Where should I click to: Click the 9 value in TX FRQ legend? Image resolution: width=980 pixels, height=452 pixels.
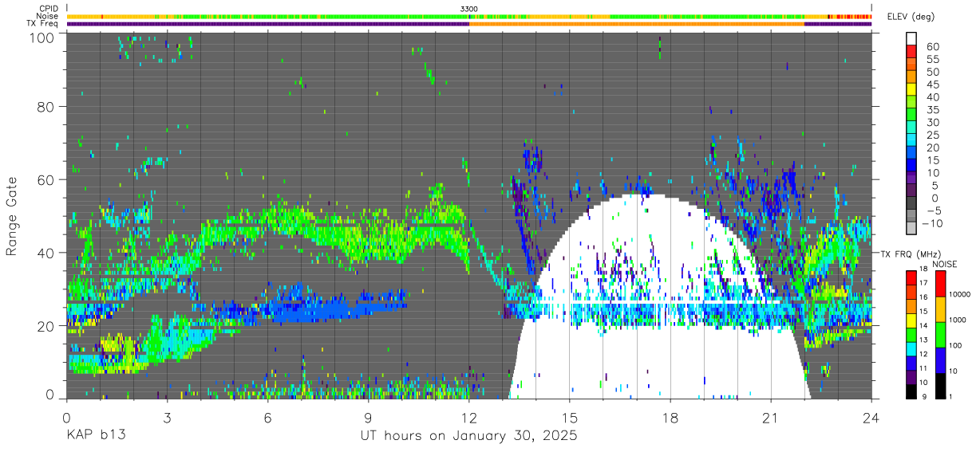point(923,396)
